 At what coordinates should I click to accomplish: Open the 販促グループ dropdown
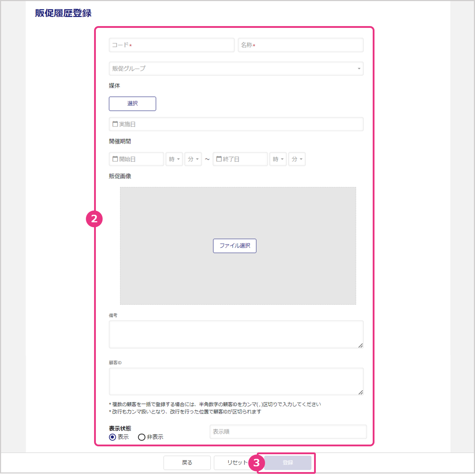coord(236,69)
